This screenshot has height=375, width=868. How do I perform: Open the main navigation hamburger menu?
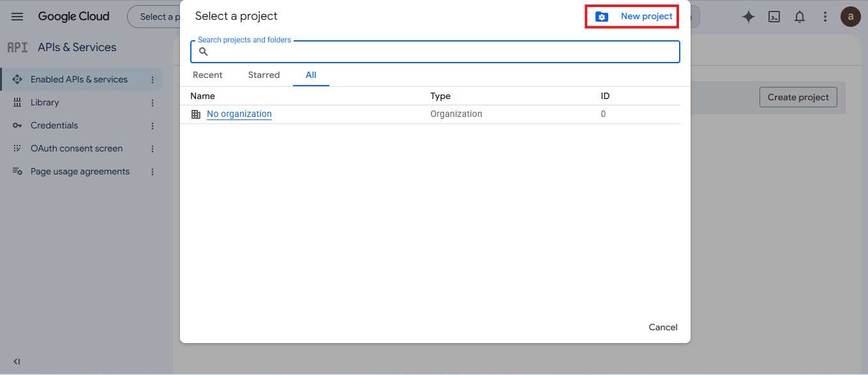point(17,17)
